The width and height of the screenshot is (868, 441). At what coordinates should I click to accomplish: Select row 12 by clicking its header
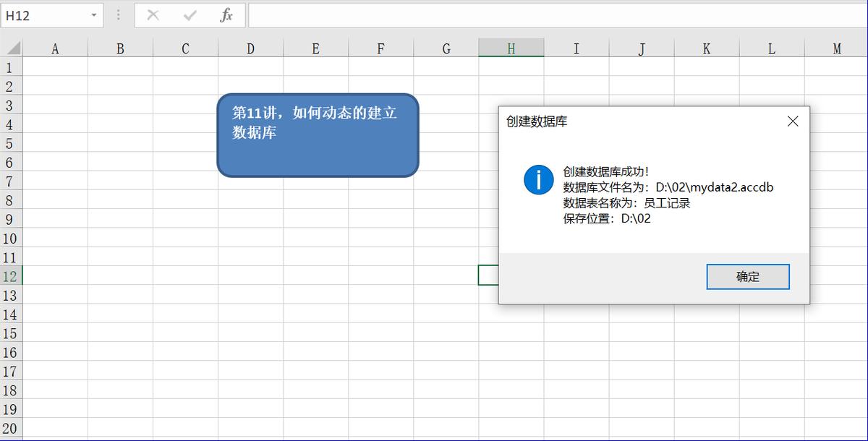tap(10, 275)
